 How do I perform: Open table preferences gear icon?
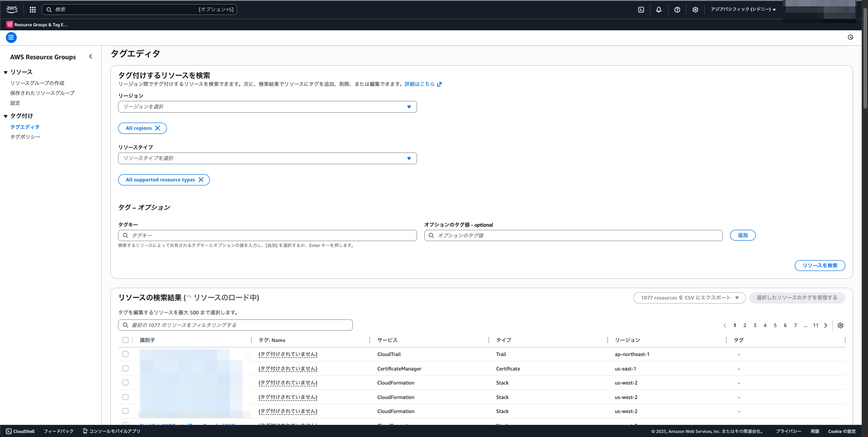840,326
